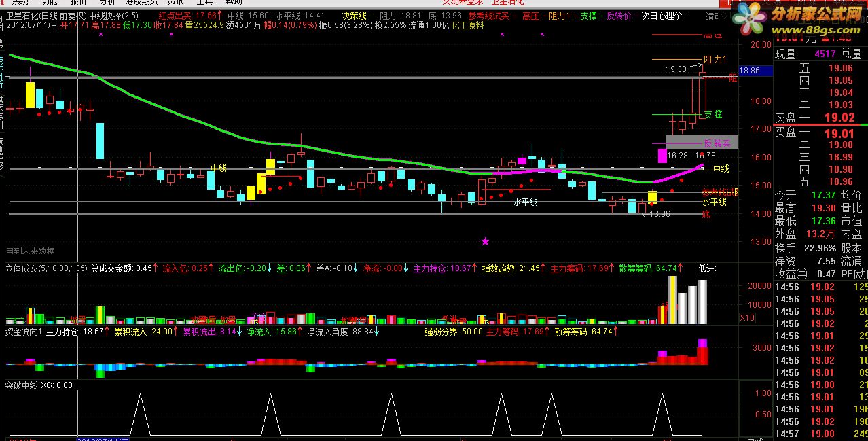
Task: Click the 强弱分界: 50.00 value
Action: 454,332
